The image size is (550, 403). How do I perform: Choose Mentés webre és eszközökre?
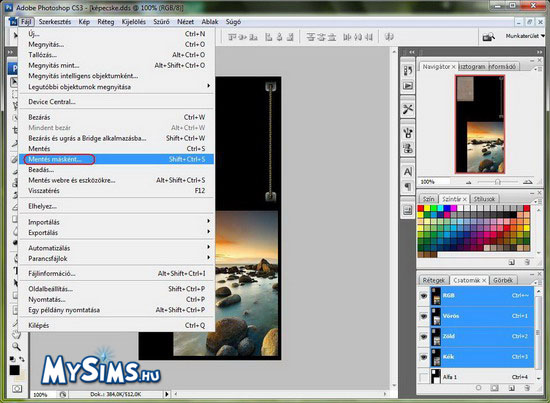pos(116,180)
